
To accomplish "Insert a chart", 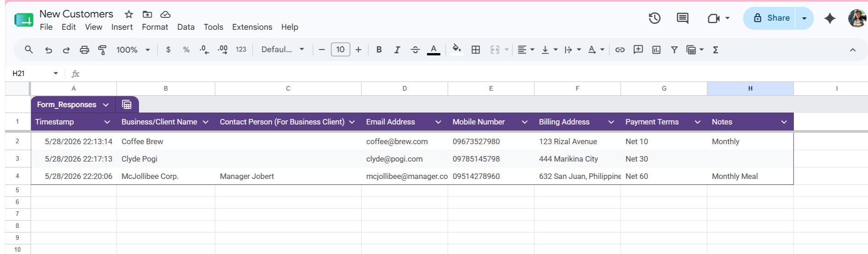I will (x=656, y=49).
